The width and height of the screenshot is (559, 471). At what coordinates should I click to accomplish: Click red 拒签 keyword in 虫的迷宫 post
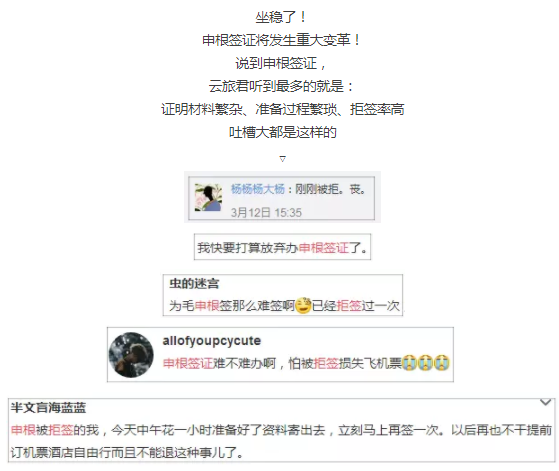[x=349, y=306]
